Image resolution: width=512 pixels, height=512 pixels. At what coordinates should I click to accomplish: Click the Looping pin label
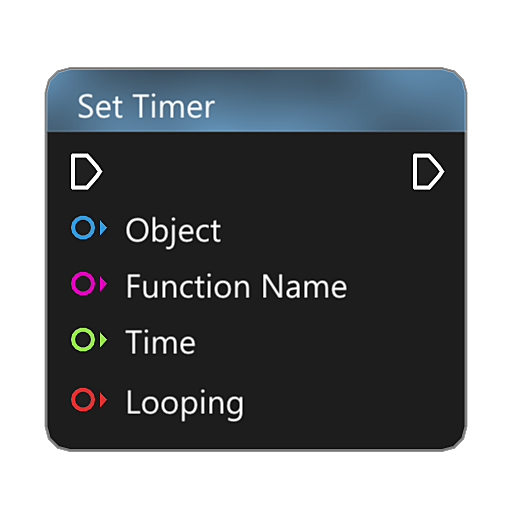(x=185, y=403)
